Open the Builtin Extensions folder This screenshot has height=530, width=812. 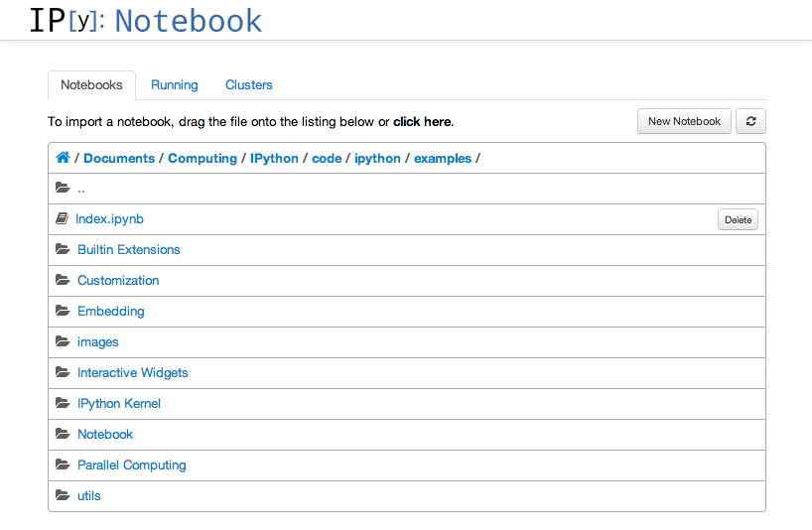129,249
